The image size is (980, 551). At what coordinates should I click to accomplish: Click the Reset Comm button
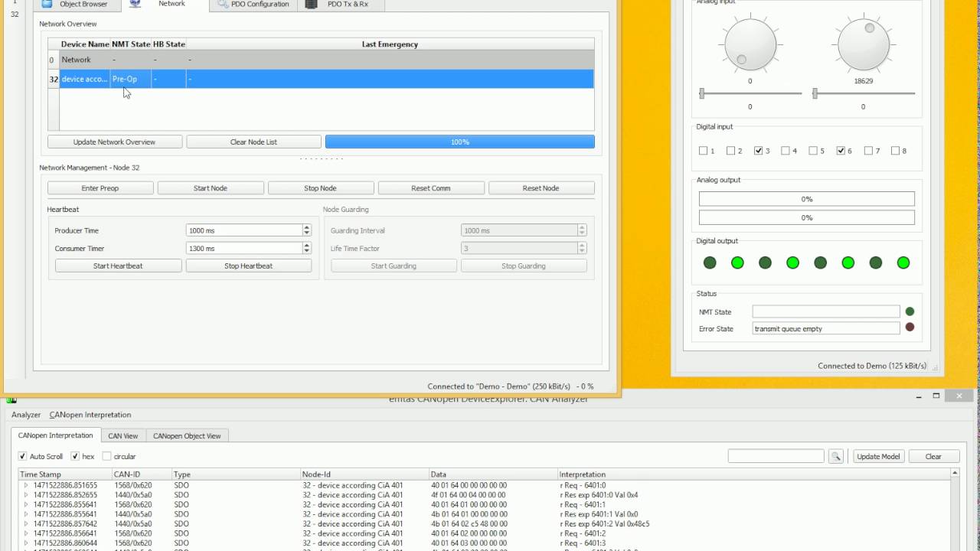tap(431, 188)
